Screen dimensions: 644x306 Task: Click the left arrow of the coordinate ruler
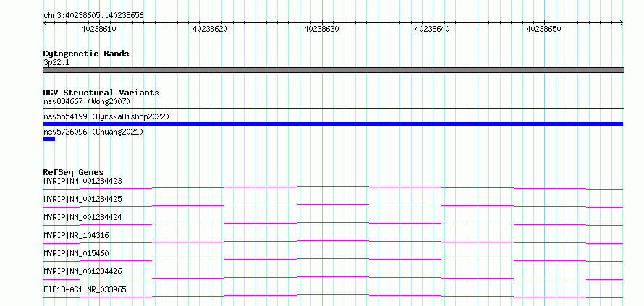click(45, 23)
